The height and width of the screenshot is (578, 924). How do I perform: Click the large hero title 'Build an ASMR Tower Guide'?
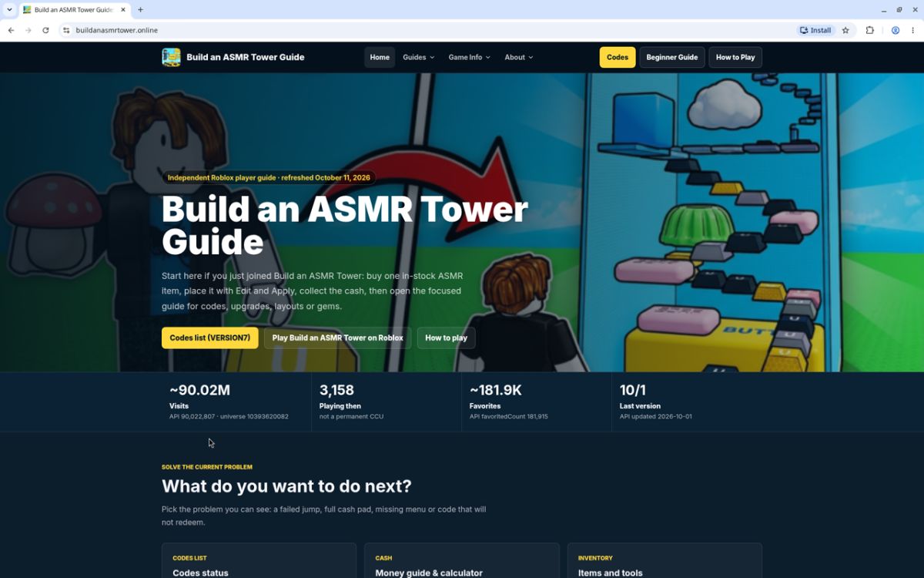[344, 225]
